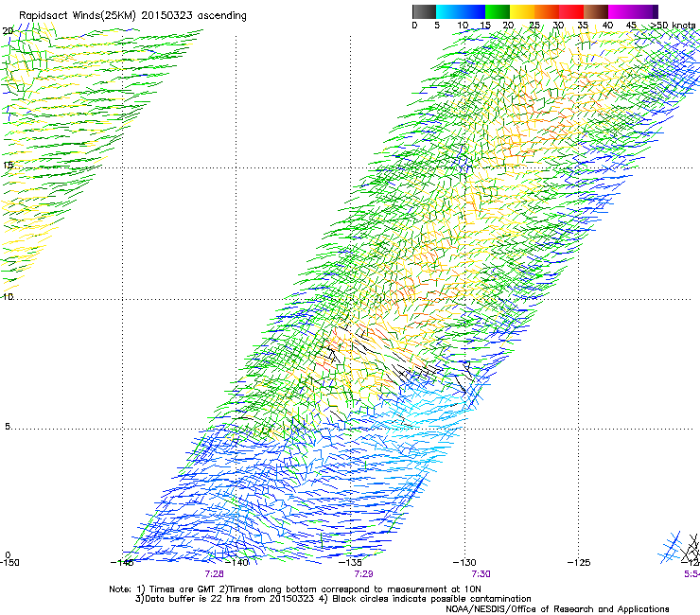Click the latitude label 15
The width and height of the screenshot is (700, 615).
[8, 166]
